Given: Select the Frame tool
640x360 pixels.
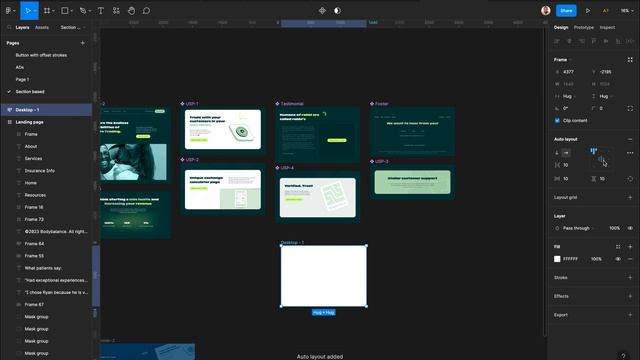Looking at the screenshot, I should 47,11.
